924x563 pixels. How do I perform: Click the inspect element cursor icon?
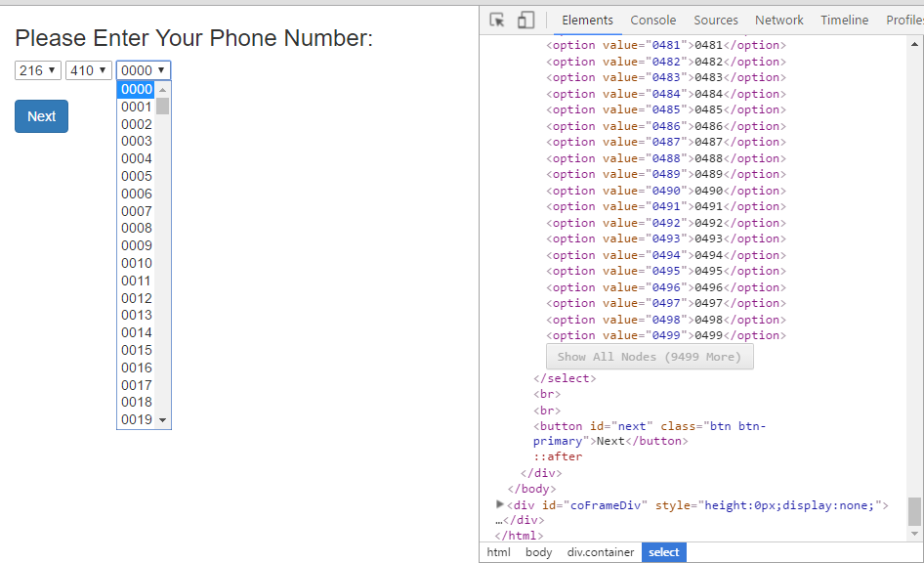[497, 21]
